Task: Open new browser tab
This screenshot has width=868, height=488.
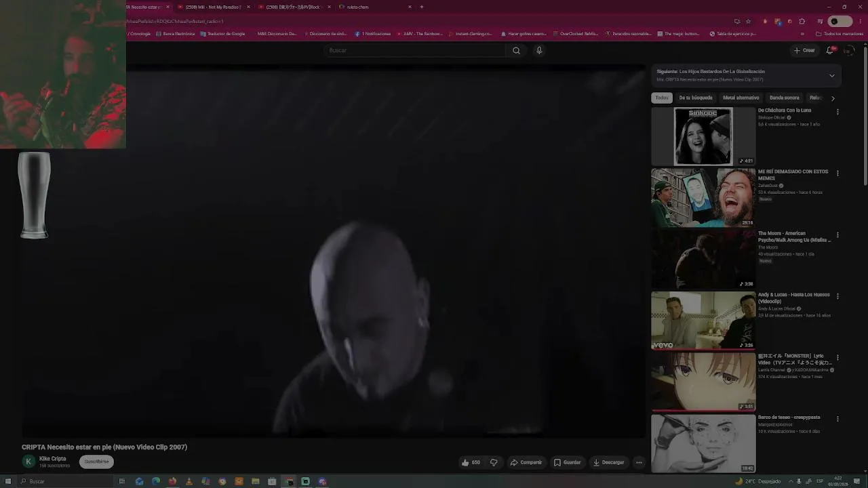Action: click(x=422, y=7)
